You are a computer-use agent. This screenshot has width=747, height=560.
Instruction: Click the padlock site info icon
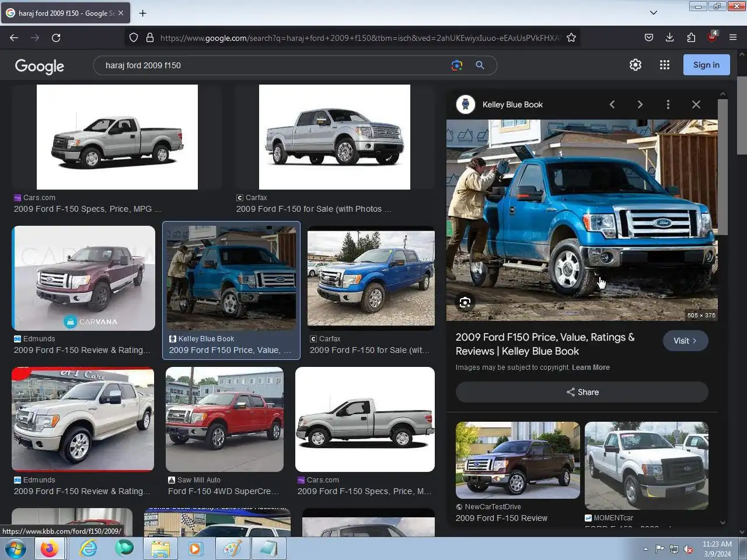(150, 37)
